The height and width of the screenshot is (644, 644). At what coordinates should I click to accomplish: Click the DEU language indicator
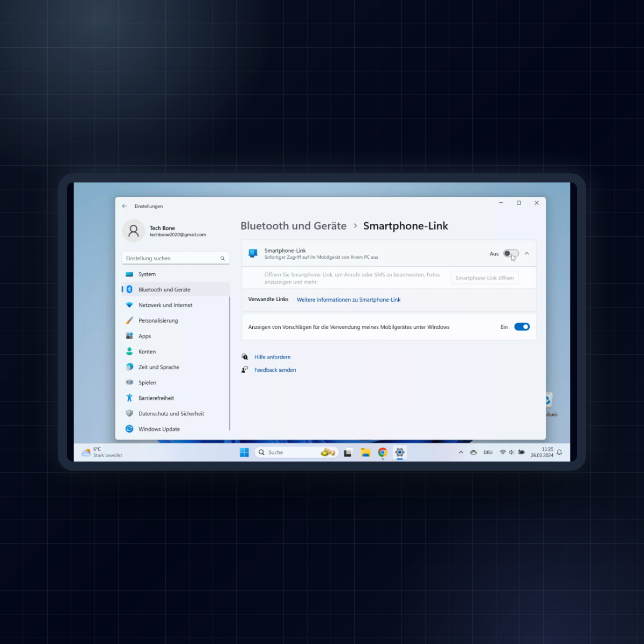click(488, 452)
